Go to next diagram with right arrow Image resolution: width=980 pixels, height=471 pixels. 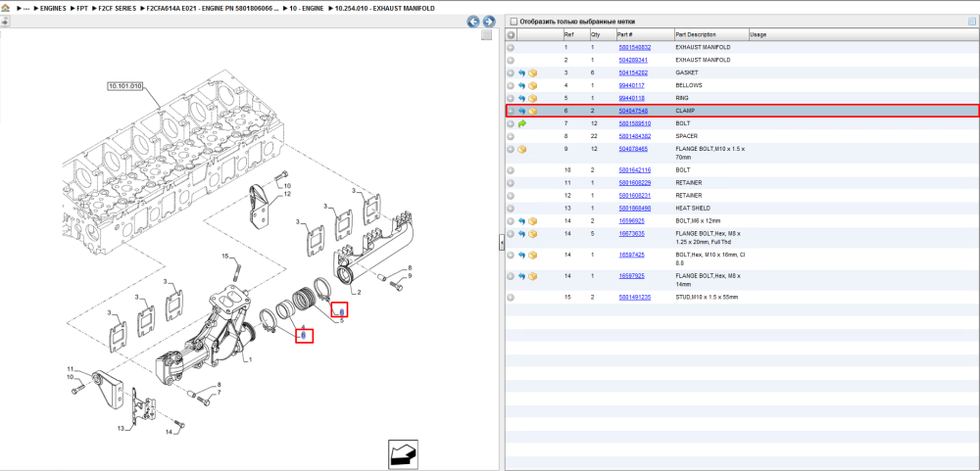(x=489, y=22)
